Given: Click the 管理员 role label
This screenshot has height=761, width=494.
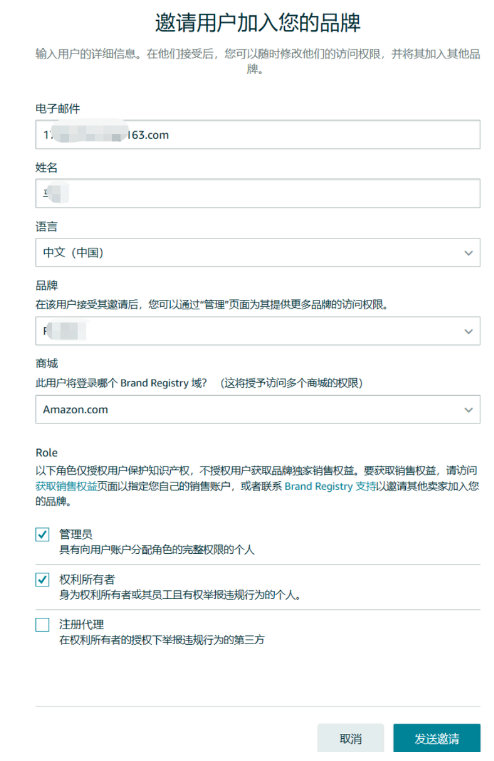Looking at the screenshot, I should pyautogui.click(x=76, y=534).
